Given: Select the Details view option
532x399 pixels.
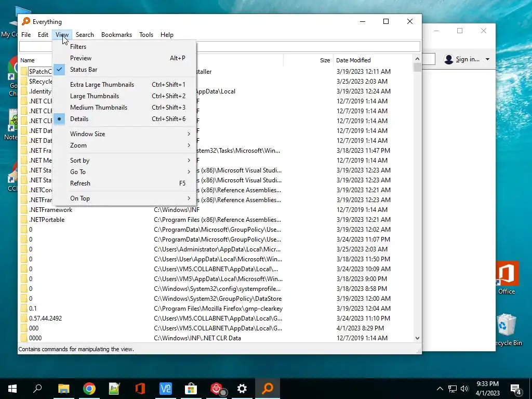Looking at the screenshot, I should coord(124,119).
